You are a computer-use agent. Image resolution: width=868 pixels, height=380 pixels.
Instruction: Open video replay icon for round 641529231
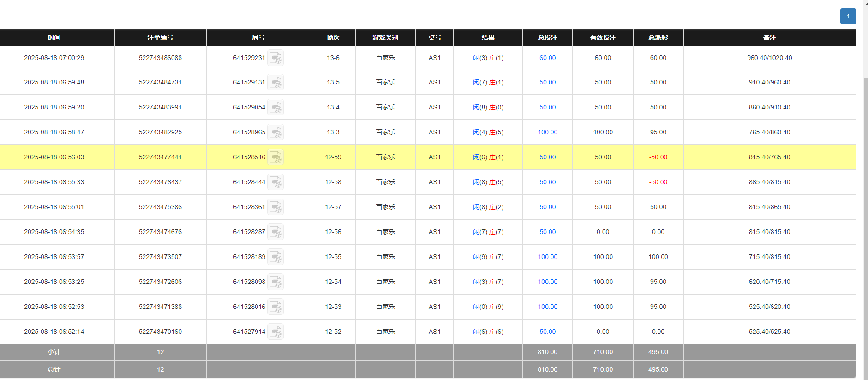coord(275,58)
